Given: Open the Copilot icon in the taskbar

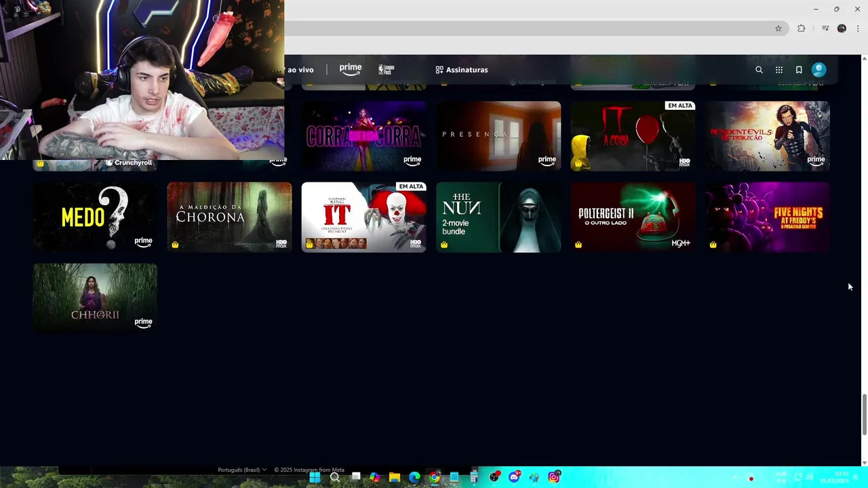Looking at the screenshot, I should point(374,477).
